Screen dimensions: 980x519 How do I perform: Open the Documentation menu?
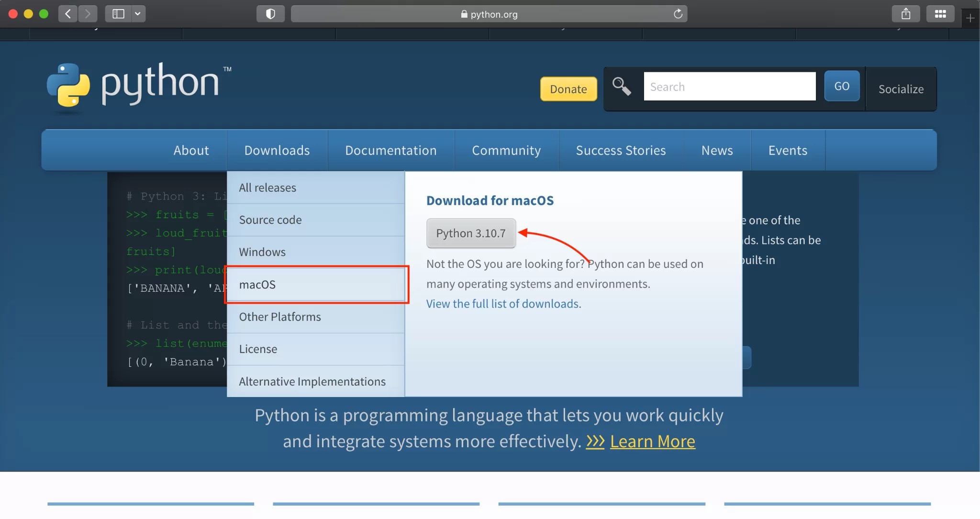click(390, 150)
